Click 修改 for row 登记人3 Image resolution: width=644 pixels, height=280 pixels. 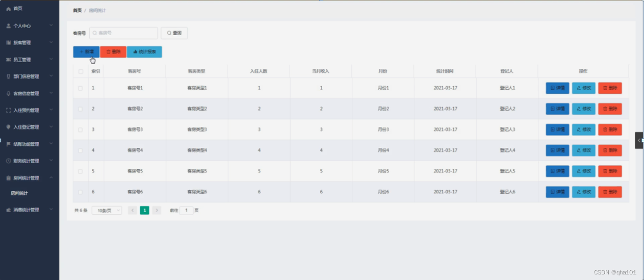583,130
